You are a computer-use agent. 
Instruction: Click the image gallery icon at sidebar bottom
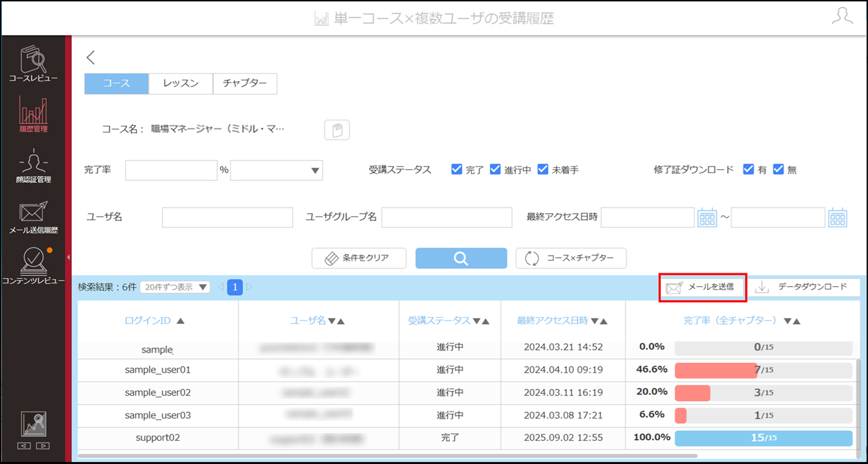coord(33,424)
